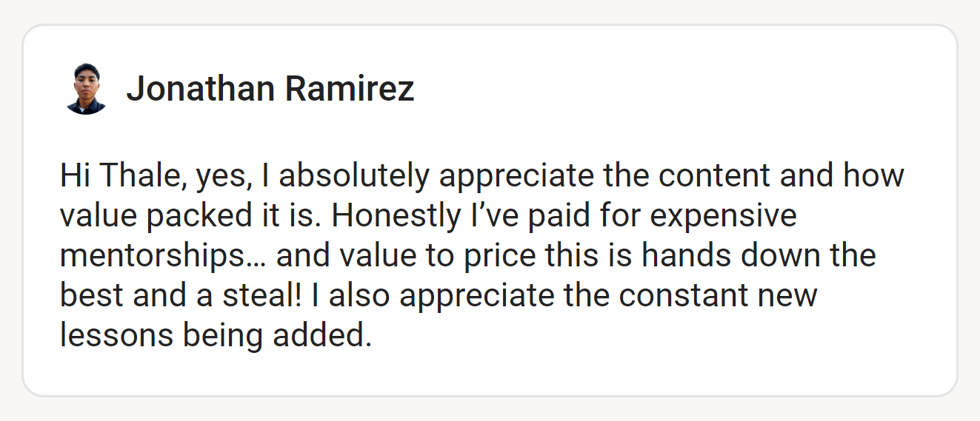Click Jonathan Ramirez's profile photo
980x421 pixels.
coord(87,90)
